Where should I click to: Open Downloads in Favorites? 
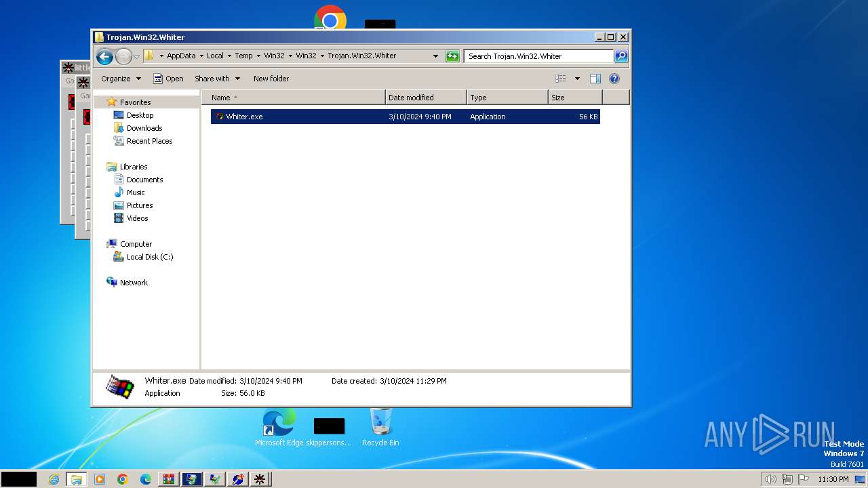point(144,128)
